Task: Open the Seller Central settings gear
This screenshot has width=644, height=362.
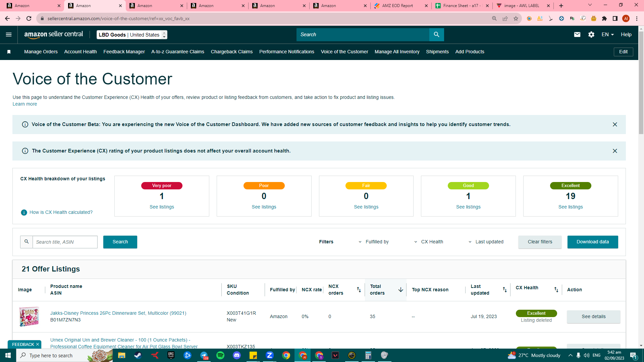Action: click(591, 35)
